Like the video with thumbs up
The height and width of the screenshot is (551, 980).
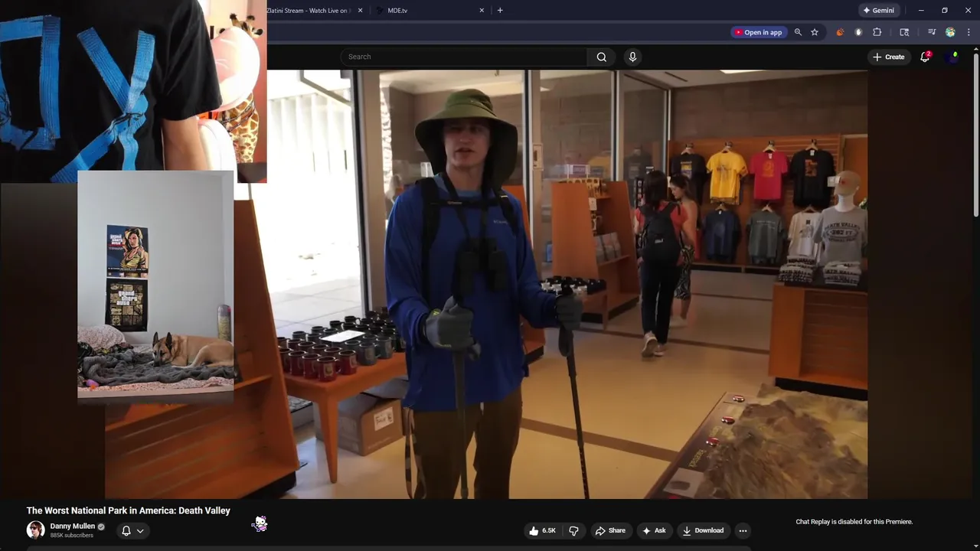click(x=542, y=530)
